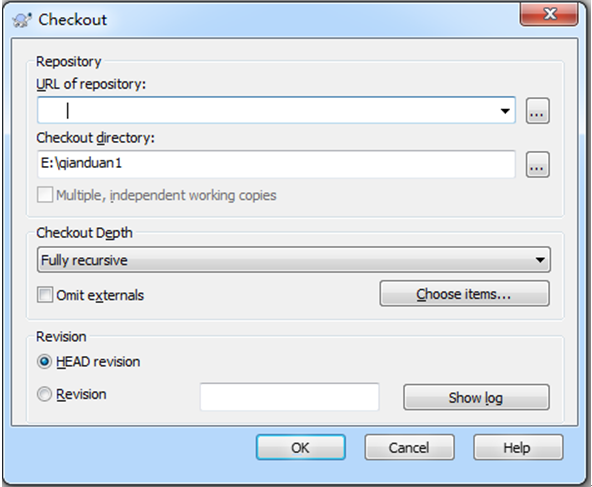592x487 pixels.
Task: Open Help for the Checkout dialog
Action: pyautogui.click(x=518, y=447)
